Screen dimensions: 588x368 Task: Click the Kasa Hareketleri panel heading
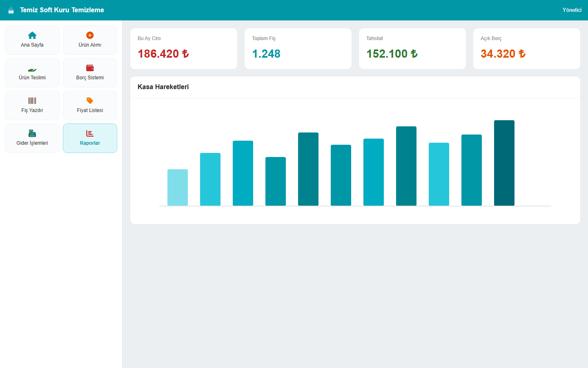163,87
